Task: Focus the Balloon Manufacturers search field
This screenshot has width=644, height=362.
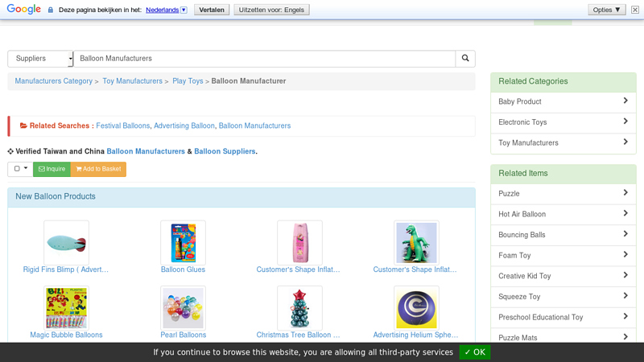Action: tap(264, 59)
